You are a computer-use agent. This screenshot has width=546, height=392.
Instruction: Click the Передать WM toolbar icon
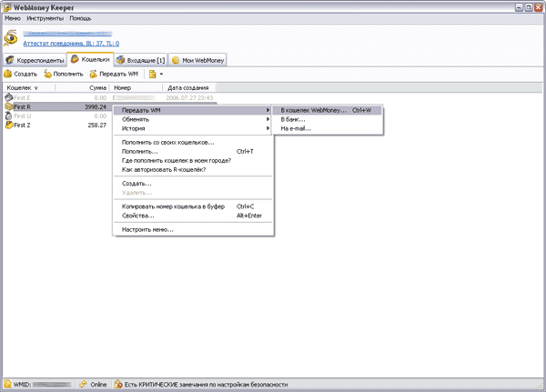point(94,74)
